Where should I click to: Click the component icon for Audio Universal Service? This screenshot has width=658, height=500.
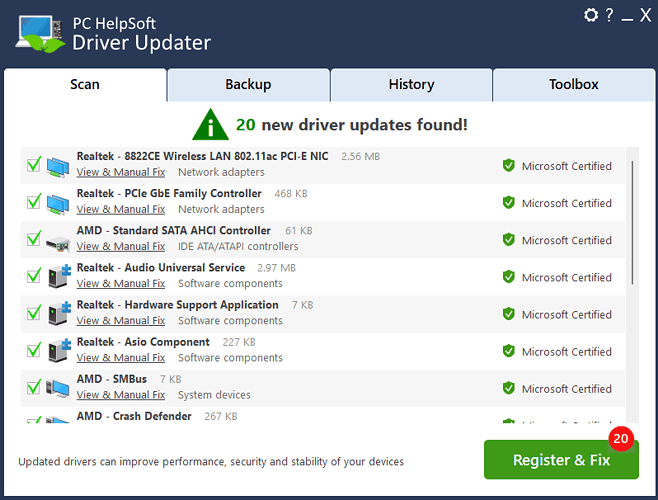[x=59, y=276]
